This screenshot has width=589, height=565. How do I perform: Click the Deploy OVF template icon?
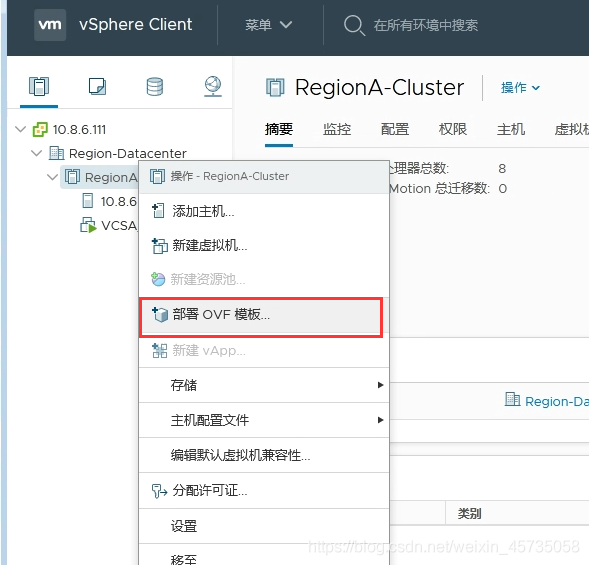[160, 314]
